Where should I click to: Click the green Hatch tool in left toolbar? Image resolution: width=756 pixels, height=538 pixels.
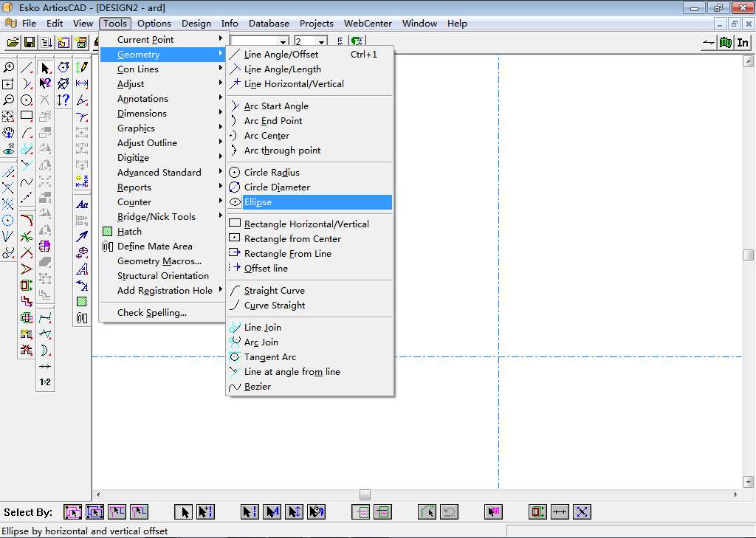82,302
